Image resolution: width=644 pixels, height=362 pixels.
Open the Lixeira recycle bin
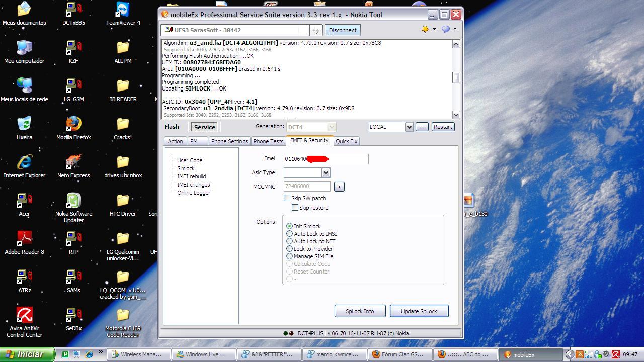click(24, 128)
